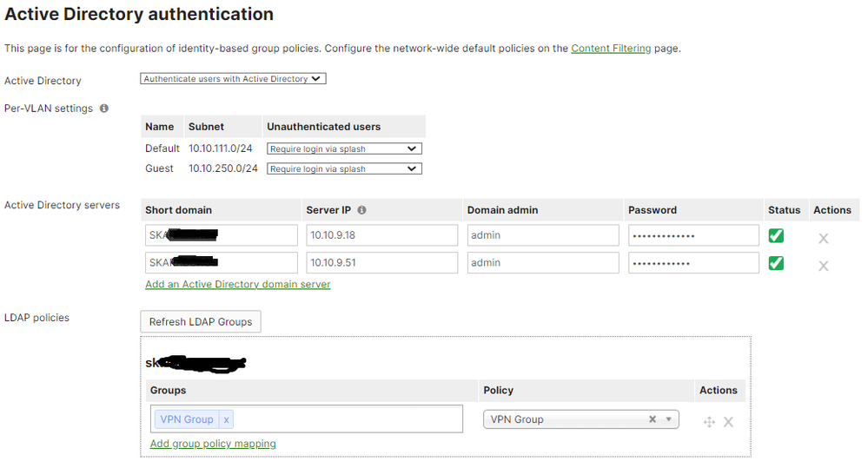
Task: Remove the VPN Group policy mapping row
Action: point(729,422)
